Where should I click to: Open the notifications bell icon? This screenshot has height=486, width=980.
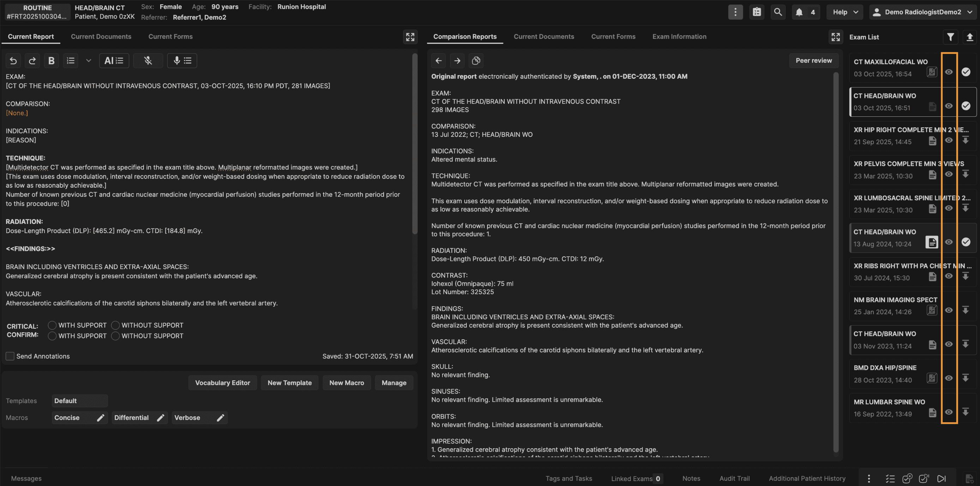pos(799,12)
